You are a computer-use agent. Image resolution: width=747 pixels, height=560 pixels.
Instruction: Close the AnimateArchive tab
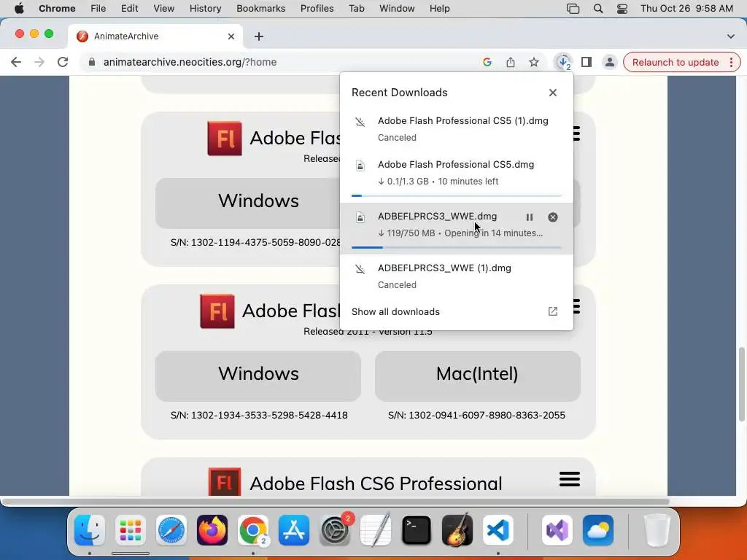click(231, 36)
